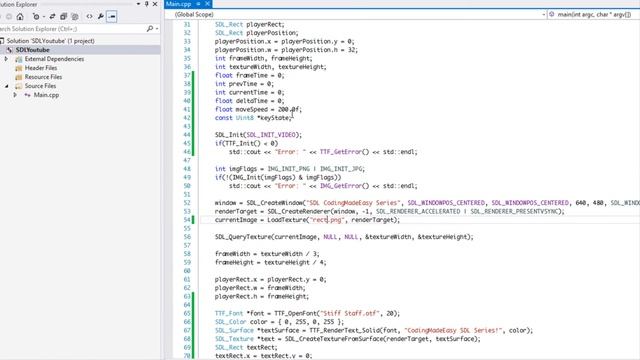The height and width of the screenshot is (360, 640).
Task: Close the Solution Explorer panel
Action: [x=155, y=4]
